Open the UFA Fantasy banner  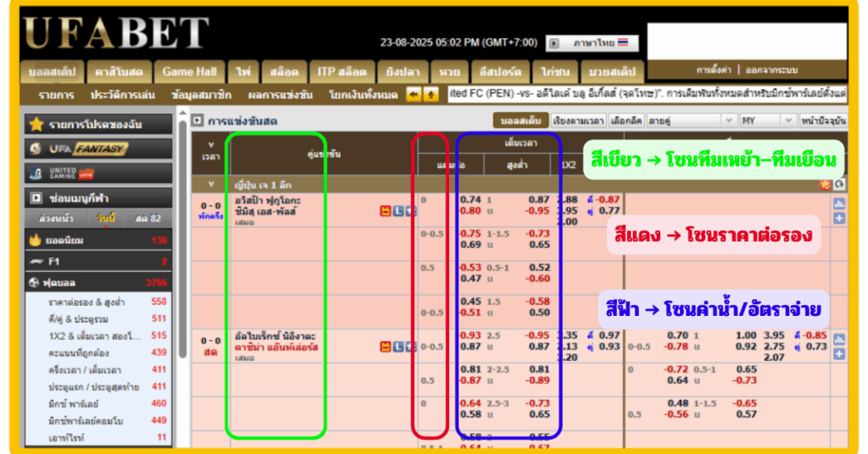98,149
